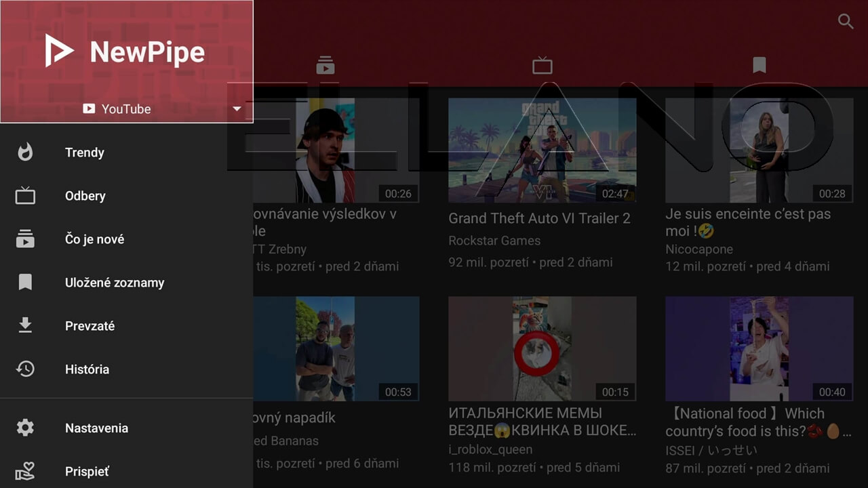This screenshot has width=868, height=488.
Task: Expand the YouTube service dropdown arrow
Action: (x=237, y=108)
